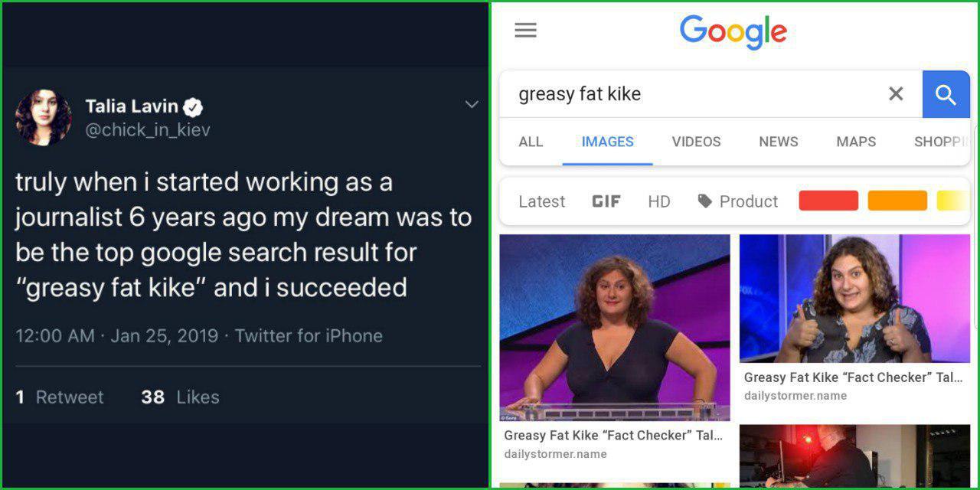The image size is (980, 490).
Task: Open the @chick_in_kiev handle link
Action: tap(148, 130)
